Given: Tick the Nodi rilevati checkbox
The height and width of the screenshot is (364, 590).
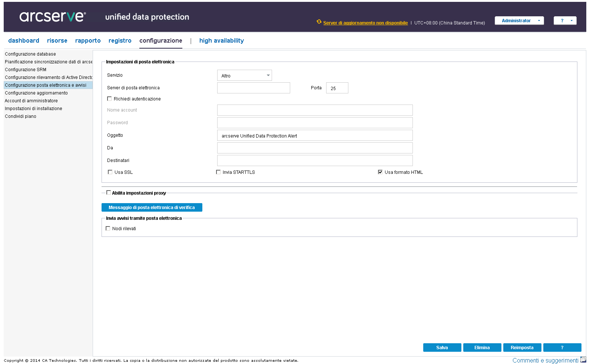Looking at the screenshot, I should (108, 228).
